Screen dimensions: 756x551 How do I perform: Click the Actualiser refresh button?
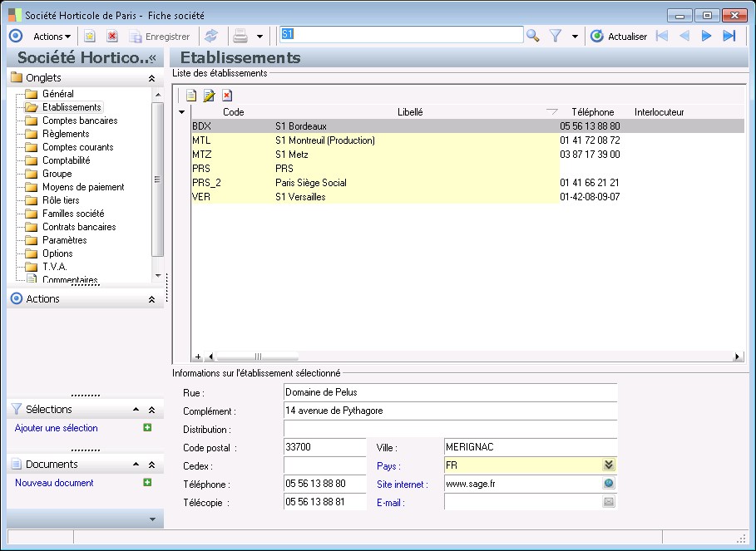pos(619,36)
